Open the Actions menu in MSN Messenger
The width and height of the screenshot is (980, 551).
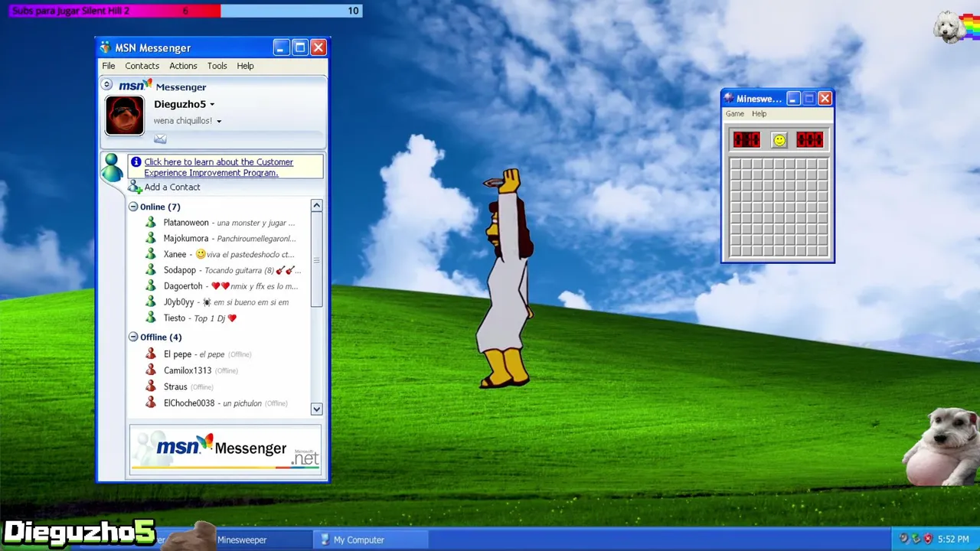point(183,66)
